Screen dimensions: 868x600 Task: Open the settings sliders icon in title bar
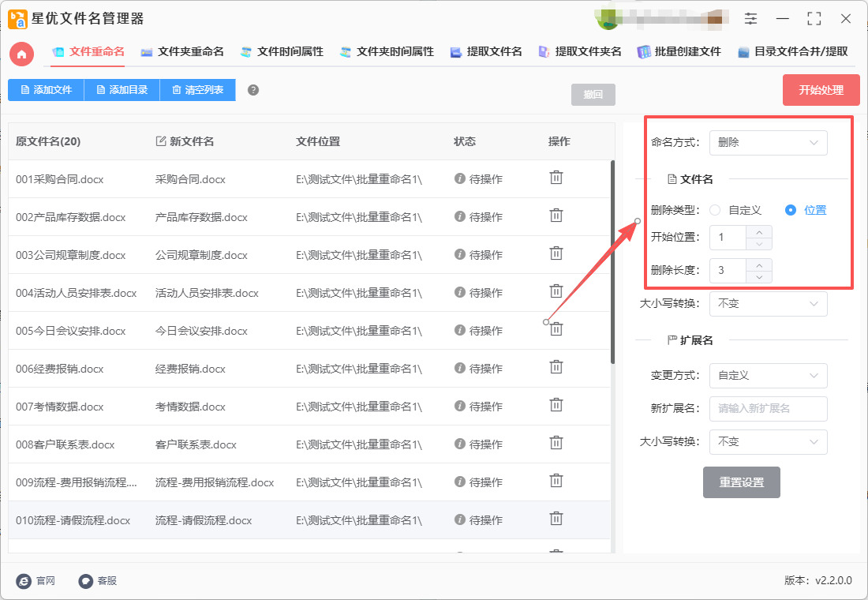pyautogui.click(x=750, y=18)
